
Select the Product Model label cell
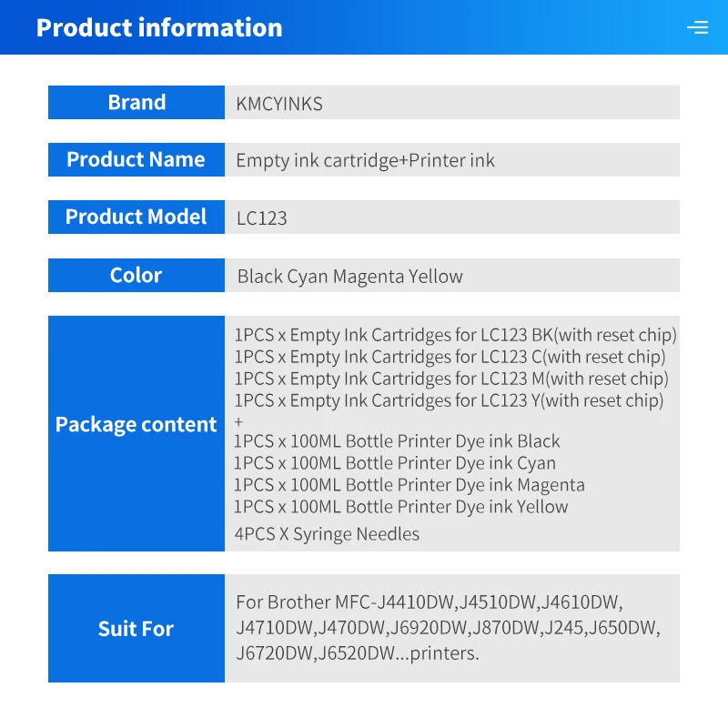click(136, 217)
